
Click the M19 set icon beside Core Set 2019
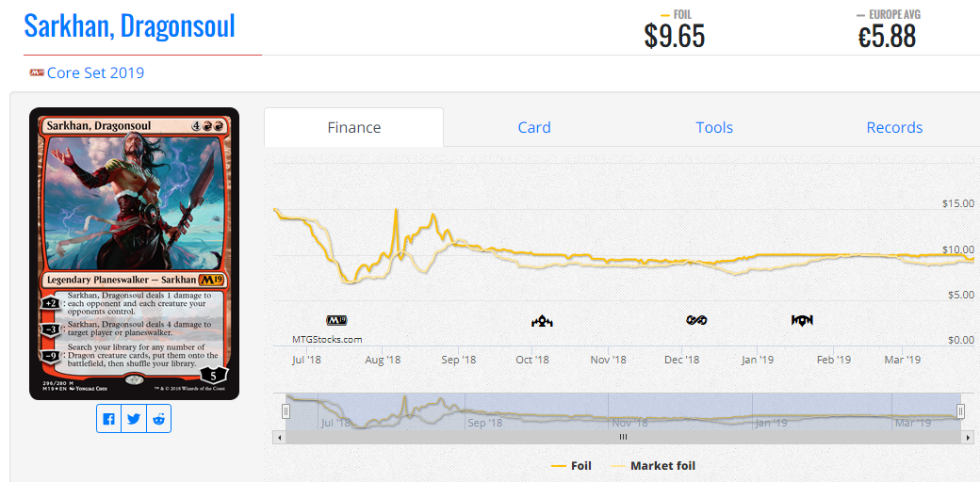tap(37, 73)
